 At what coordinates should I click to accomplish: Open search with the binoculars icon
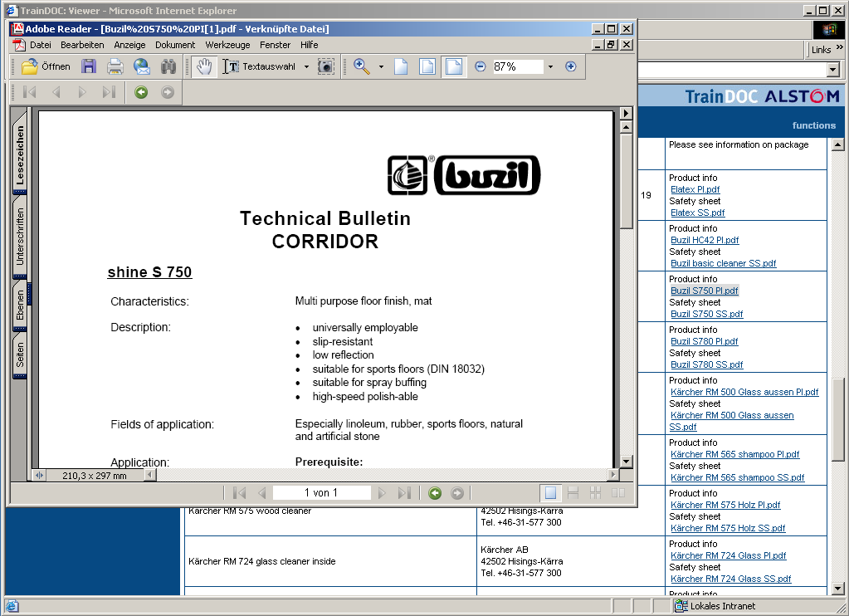pos(168,66)
